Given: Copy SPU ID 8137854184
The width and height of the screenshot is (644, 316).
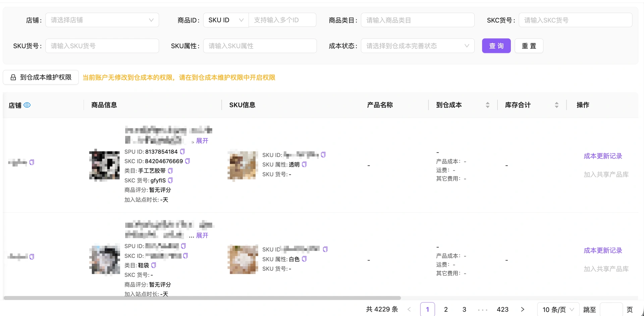Looking at the screenshot, I should (182, 152).
